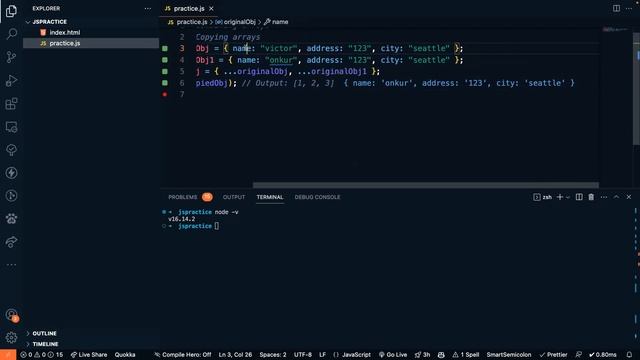Split the editor to the right
The height and width of the screenshot is (360, 640).
pos(616,8)
